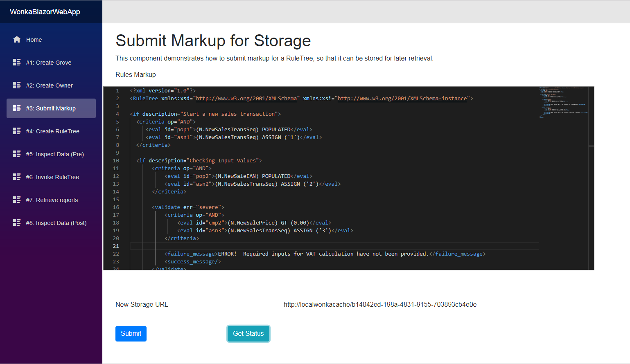Click the "Start a new sales transaction" description
Viewport: 630px width, 364px height.
(x=230, y=114)
